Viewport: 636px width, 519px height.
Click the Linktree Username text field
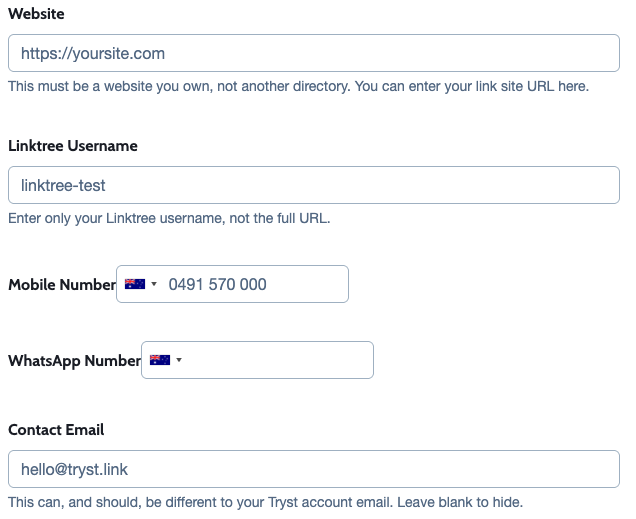pyautogui.click(x=314, y=185)
